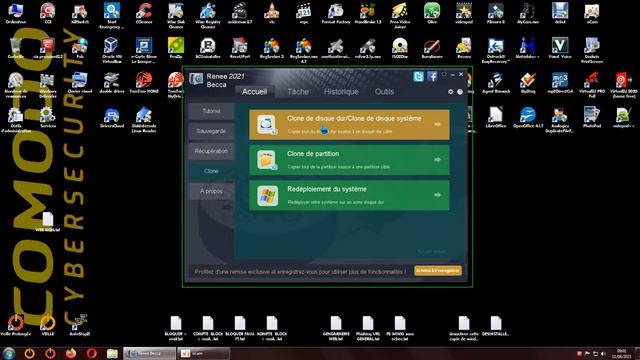Screen dimensions: 640x360
Task: Open the OpenOffice 4.1.7 shortcut
Action: pyautogui.click(x=528, y=117)
